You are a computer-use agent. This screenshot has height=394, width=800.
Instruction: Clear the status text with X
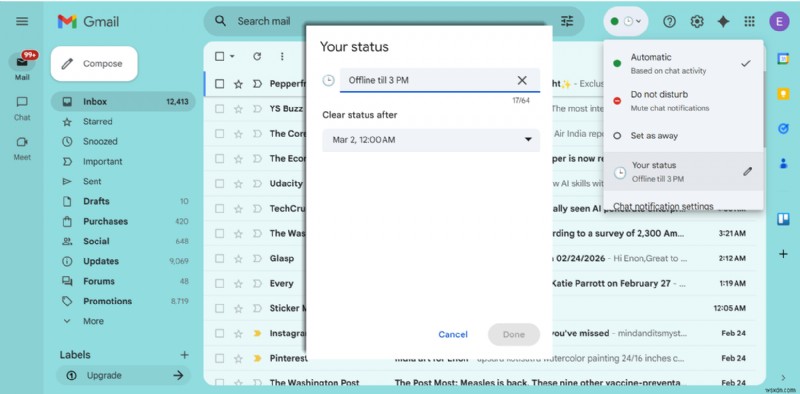[522, 80]
